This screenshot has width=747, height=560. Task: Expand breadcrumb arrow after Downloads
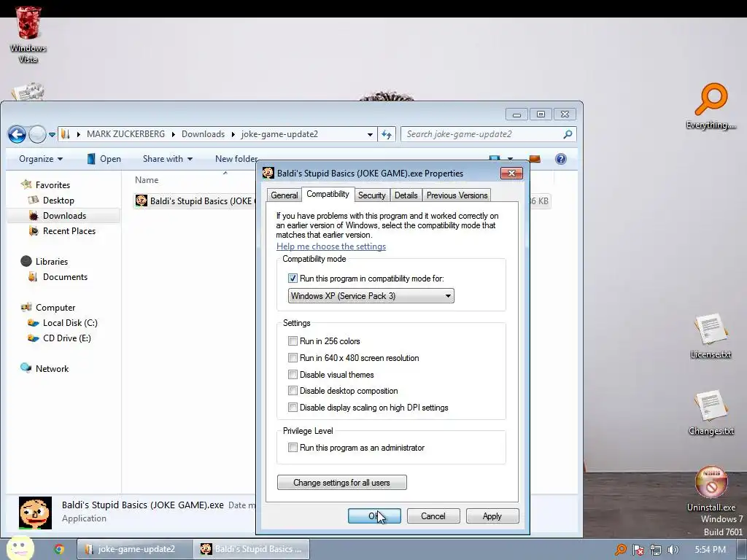(x=233, y=135)
